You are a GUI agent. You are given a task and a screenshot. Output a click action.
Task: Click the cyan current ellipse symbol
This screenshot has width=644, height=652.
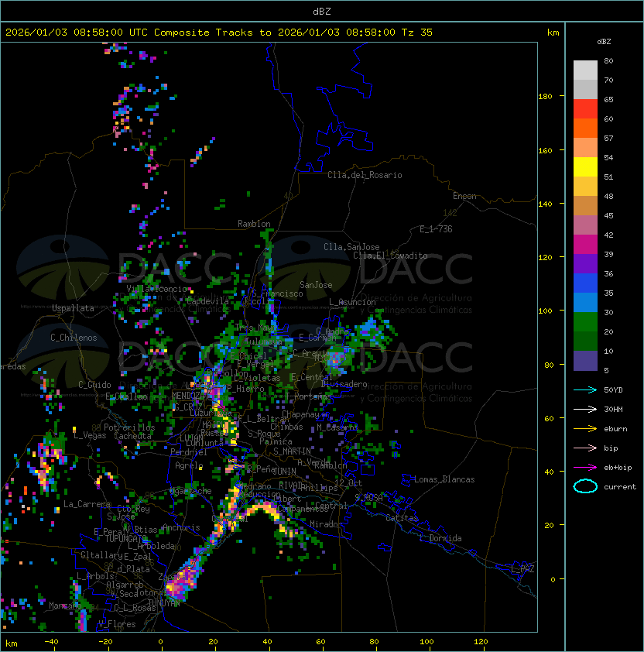tap(585, 486)
